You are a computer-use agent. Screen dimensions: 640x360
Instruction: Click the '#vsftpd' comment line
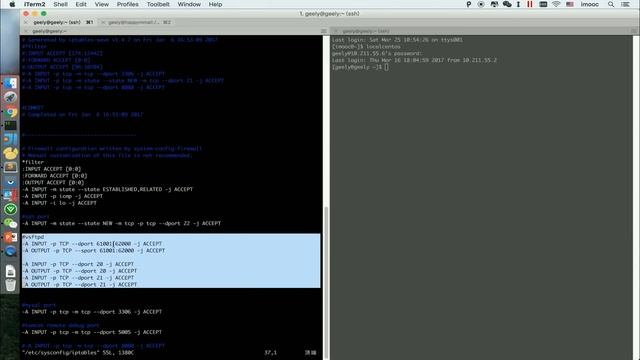click(x=33, y=237)
